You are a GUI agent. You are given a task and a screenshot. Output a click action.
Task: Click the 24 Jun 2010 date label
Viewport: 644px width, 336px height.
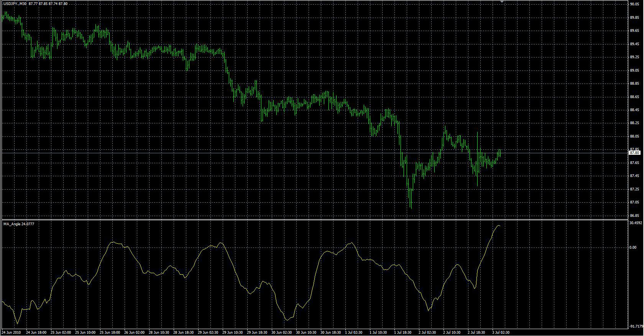tap(11, 333)
